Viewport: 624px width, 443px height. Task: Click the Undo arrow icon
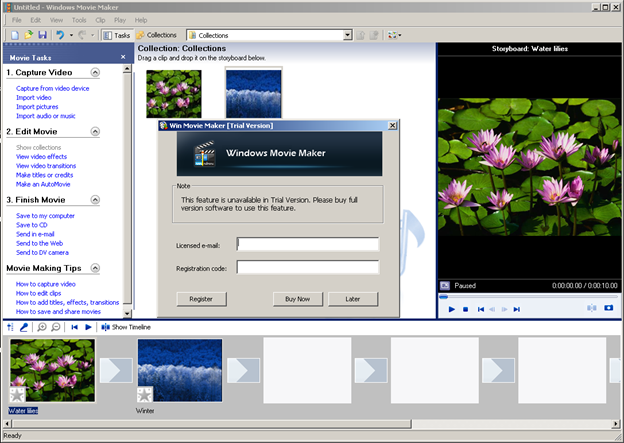[x=60, y=35]
